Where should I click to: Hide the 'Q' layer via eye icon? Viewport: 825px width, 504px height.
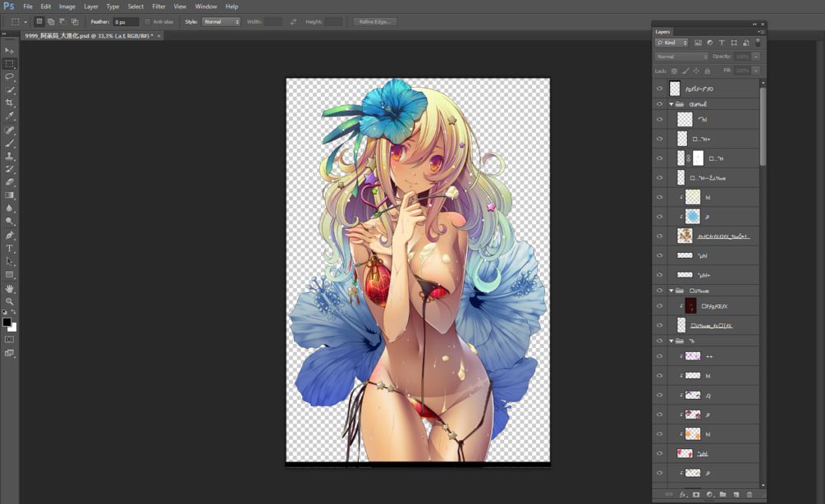pos(659,395)
